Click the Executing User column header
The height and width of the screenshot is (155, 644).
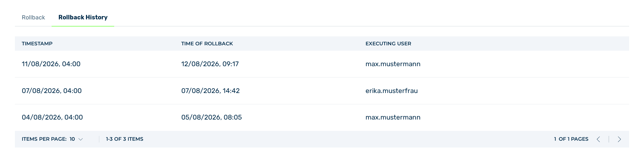(388, 44)
